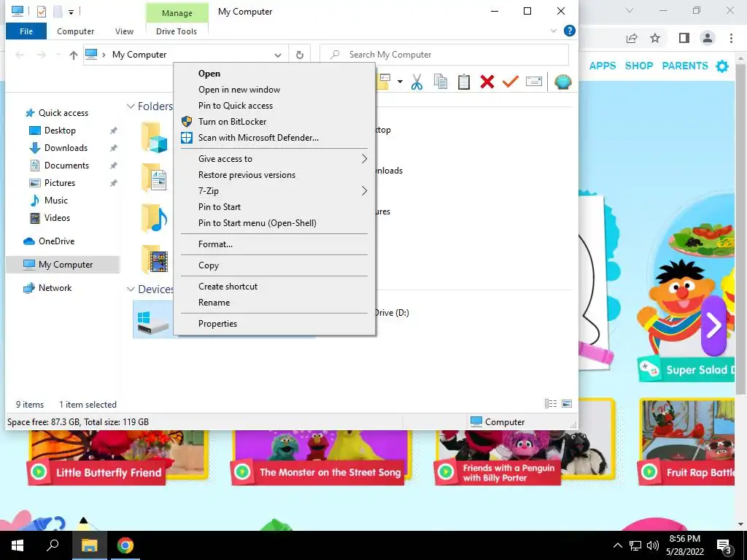Click the New folder quick access icon
Screen dimensions: 747x560
tap(58, 11)
